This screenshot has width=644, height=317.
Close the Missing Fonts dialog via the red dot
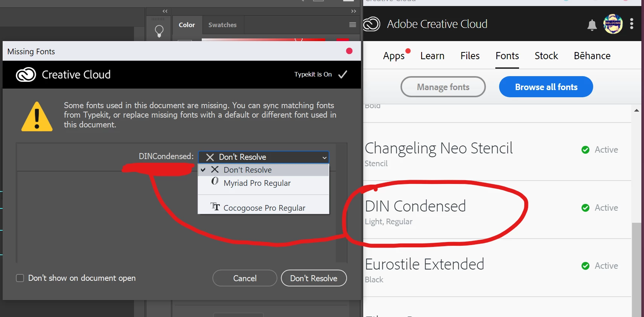(x=349, y=51)
